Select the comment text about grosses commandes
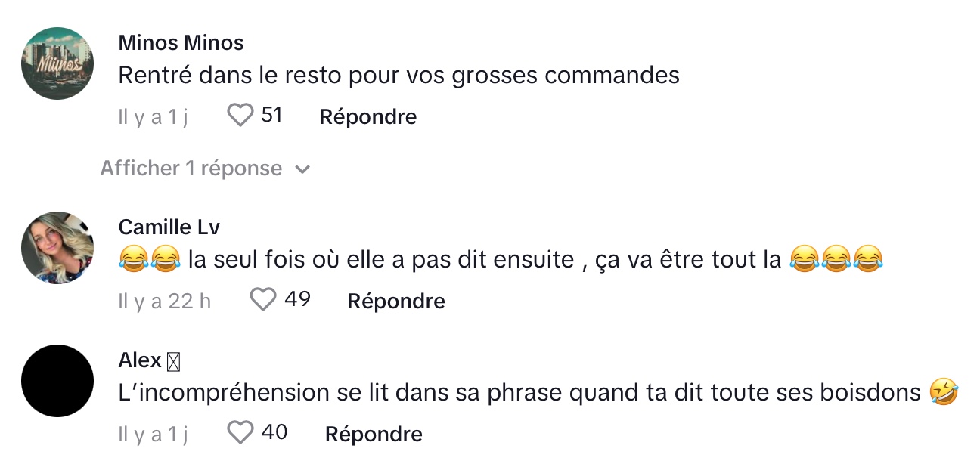This screenshot has height=467, width=980. click(x=399, y=76)
